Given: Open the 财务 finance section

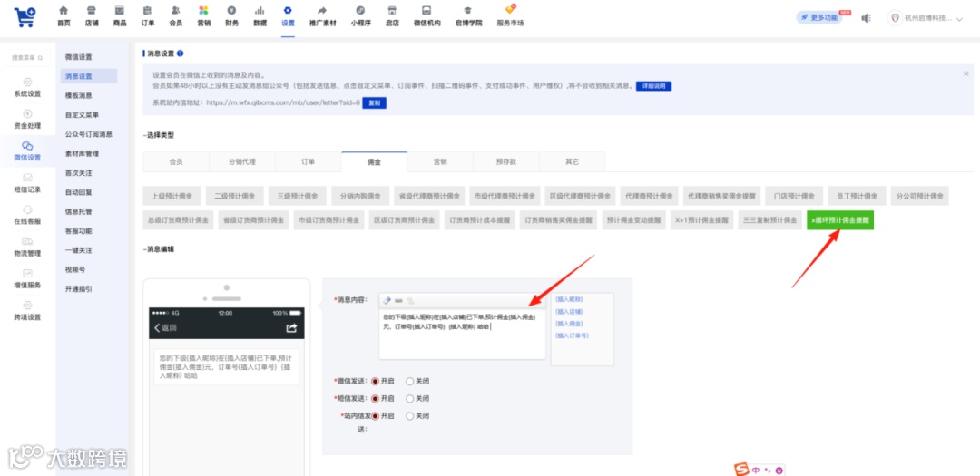Looking at the screenshot, I should tap(232, 15).
